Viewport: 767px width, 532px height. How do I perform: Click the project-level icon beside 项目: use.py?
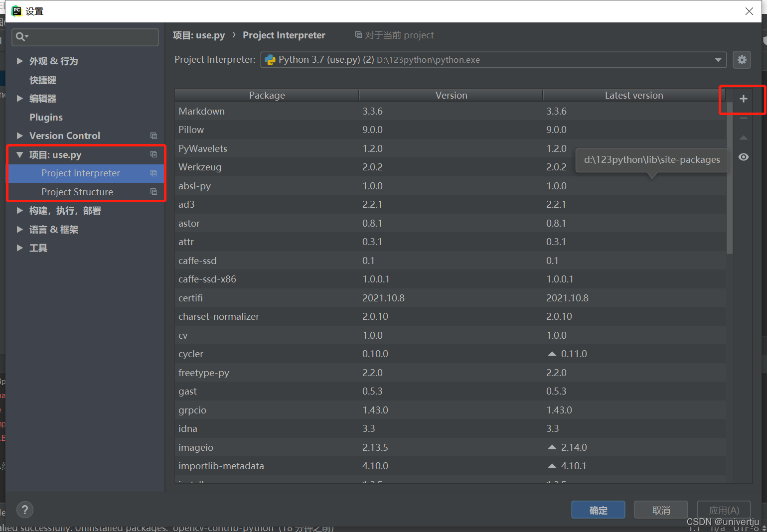[153, 154]
